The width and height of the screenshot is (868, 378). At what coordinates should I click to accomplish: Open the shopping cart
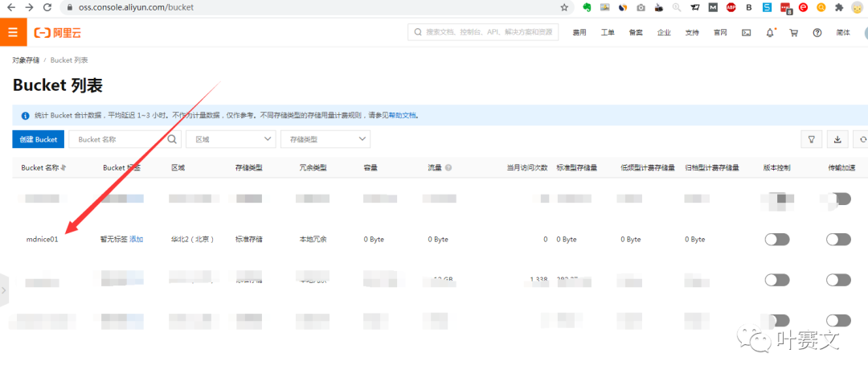[x=793, y=33]
